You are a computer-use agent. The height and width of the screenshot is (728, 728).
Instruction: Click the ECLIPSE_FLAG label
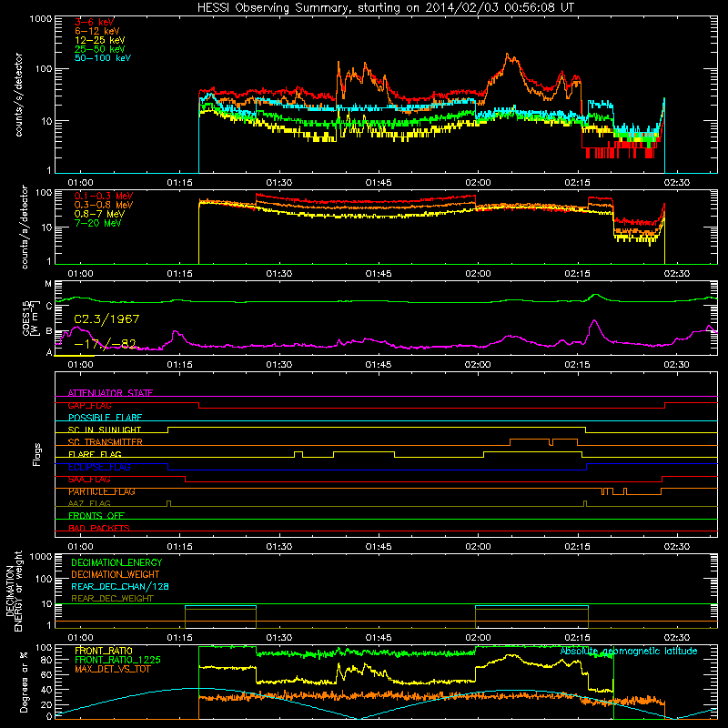[99, 467]
